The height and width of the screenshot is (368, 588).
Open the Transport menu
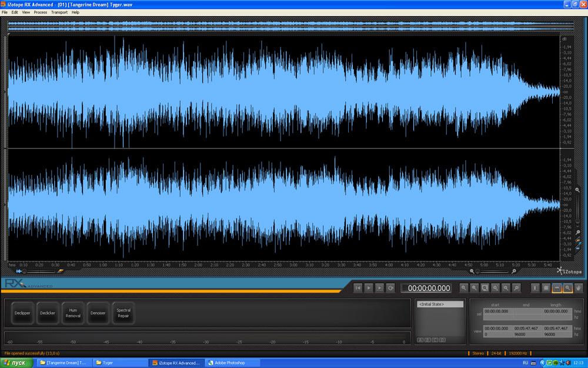coord(59,12)
